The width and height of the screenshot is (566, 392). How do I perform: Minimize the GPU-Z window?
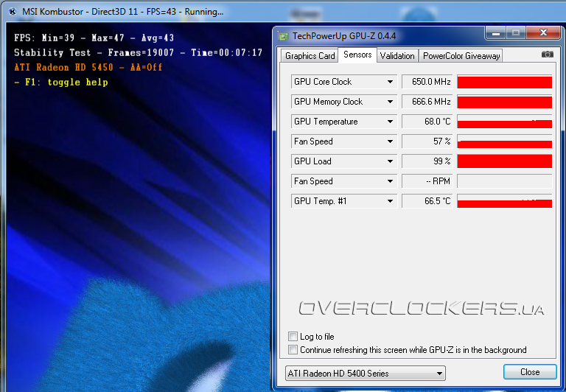(x=495, y=33)
